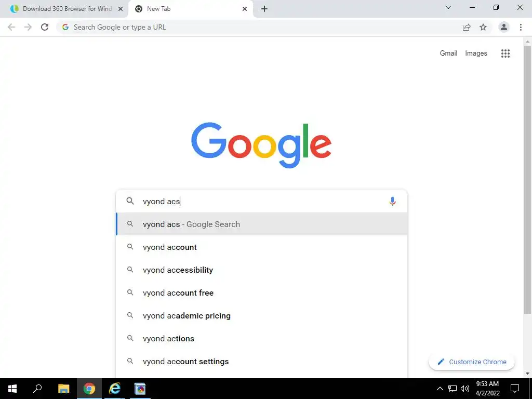This screenshot has height=399, width=532.
Task: Show hidden system tray icons
Action: (x=440, y=389)
